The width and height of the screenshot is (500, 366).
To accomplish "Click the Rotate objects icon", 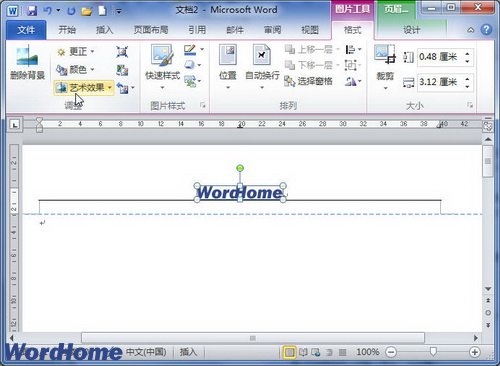I will tap(350, 81).
